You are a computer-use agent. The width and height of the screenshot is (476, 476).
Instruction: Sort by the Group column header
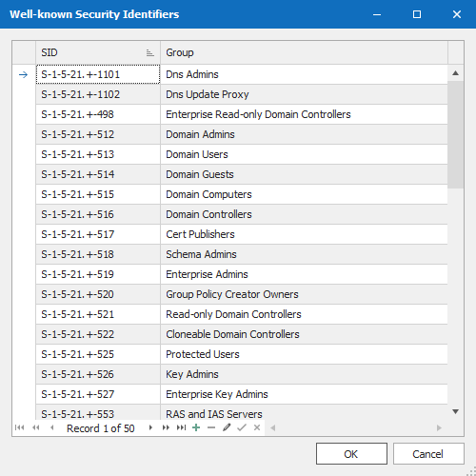coord(304,52)
